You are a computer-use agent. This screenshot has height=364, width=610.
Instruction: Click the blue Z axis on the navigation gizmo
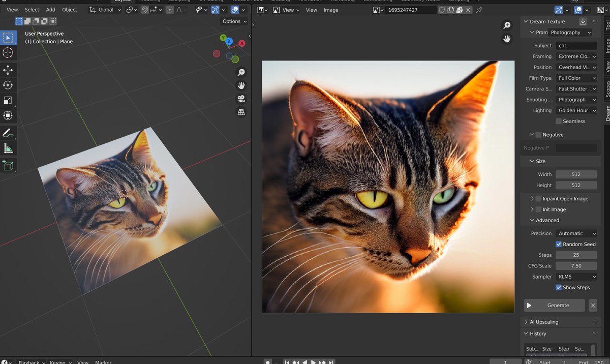(x=229, y=41)
